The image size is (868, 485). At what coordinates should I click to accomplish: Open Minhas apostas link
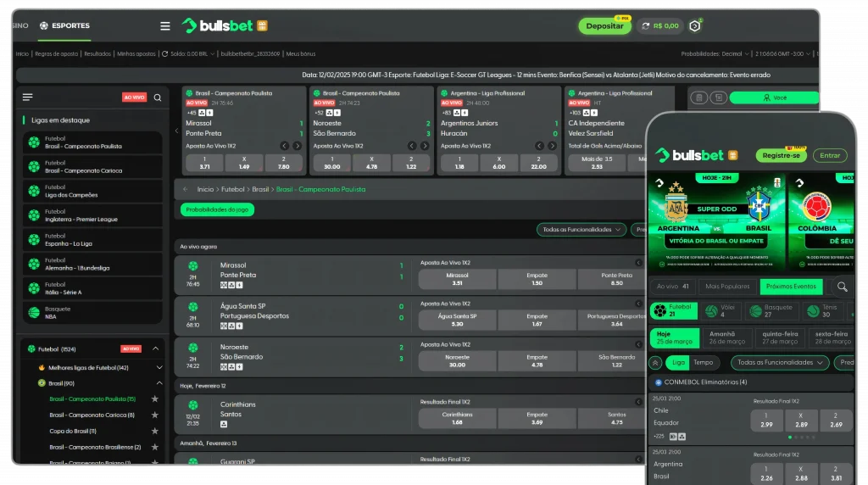pos(136,53)
